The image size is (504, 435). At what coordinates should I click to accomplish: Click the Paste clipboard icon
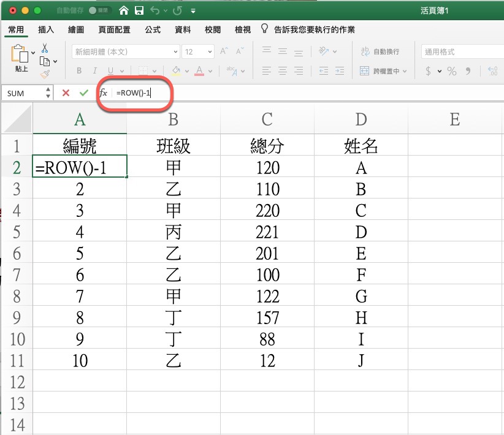click(x=20, y=55)
